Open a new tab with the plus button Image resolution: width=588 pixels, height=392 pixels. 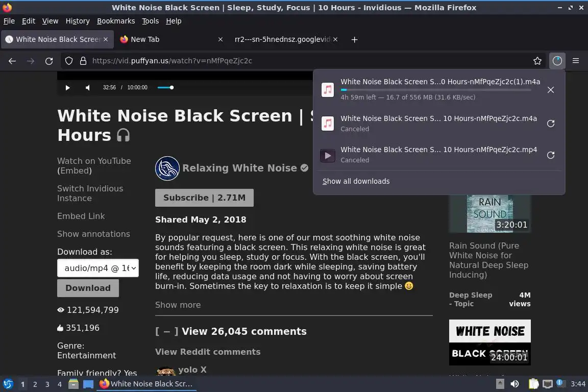(x=354, y=39)
